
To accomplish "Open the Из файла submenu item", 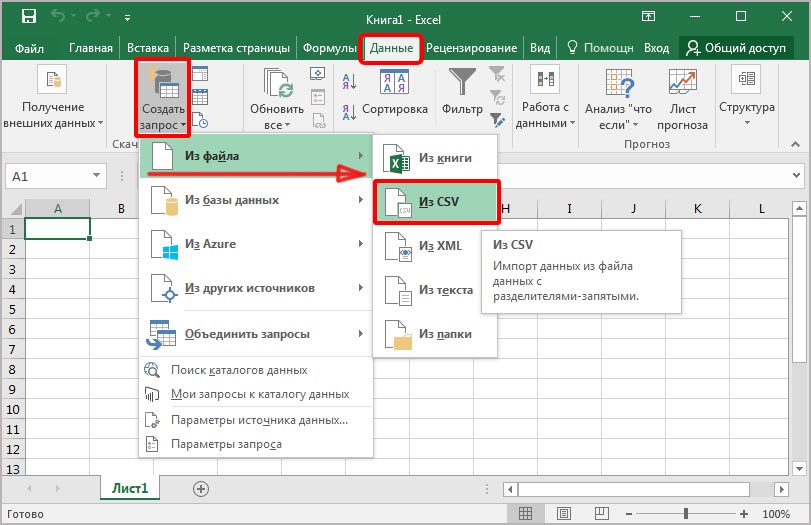I will click(256, 156).
